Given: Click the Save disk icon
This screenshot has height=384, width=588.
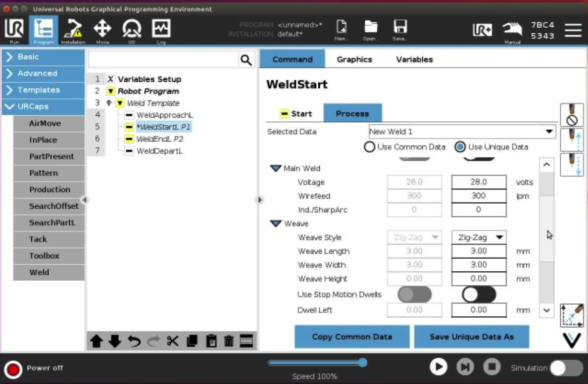Looking at the screenshot, I should click(400, 30).
